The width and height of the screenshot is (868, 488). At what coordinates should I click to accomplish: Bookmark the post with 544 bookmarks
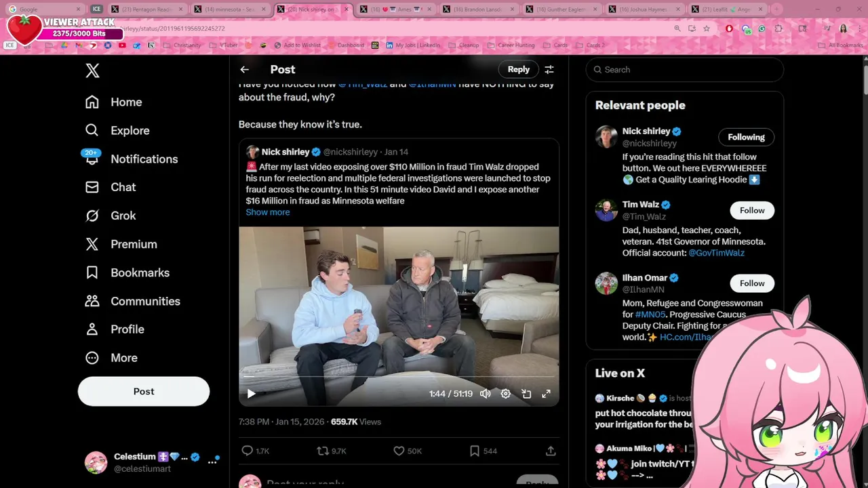point(483,451)
